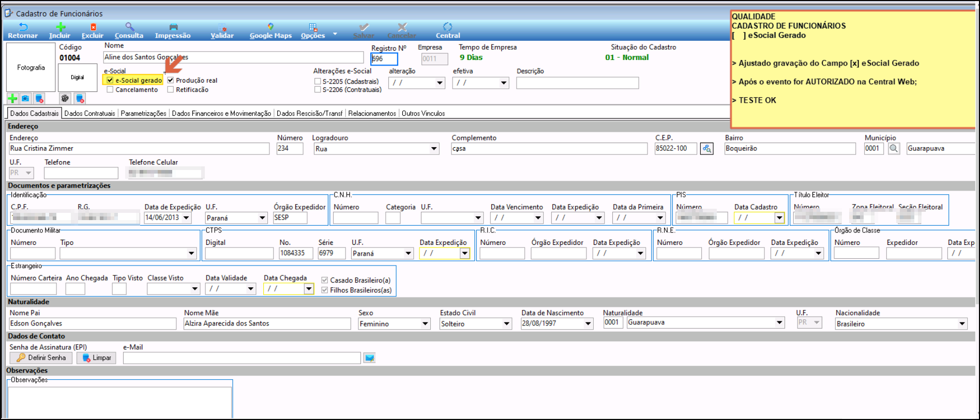
Task: Open the Estado Civil dropdown
Action: coord(507,324)
